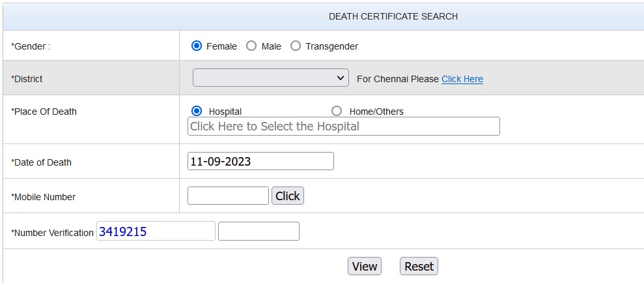Click the "Select the Hospital" field

coord(343,127)
